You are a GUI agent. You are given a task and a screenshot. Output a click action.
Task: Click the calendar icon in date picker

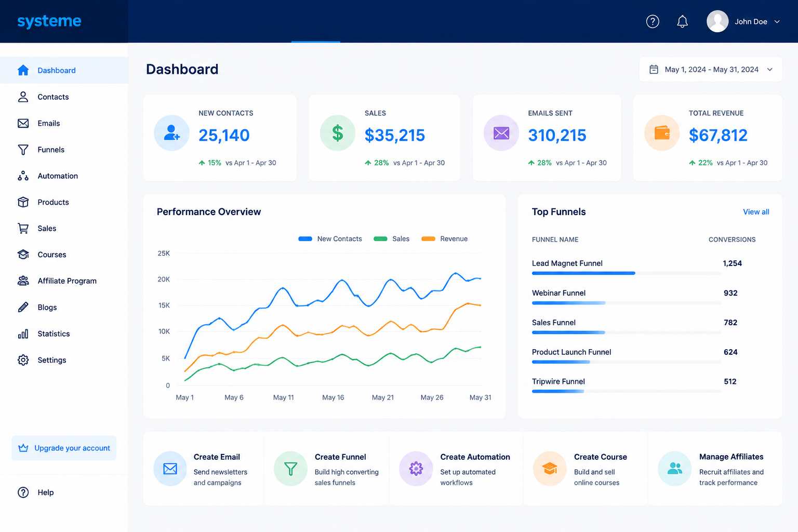click(654, 70)
